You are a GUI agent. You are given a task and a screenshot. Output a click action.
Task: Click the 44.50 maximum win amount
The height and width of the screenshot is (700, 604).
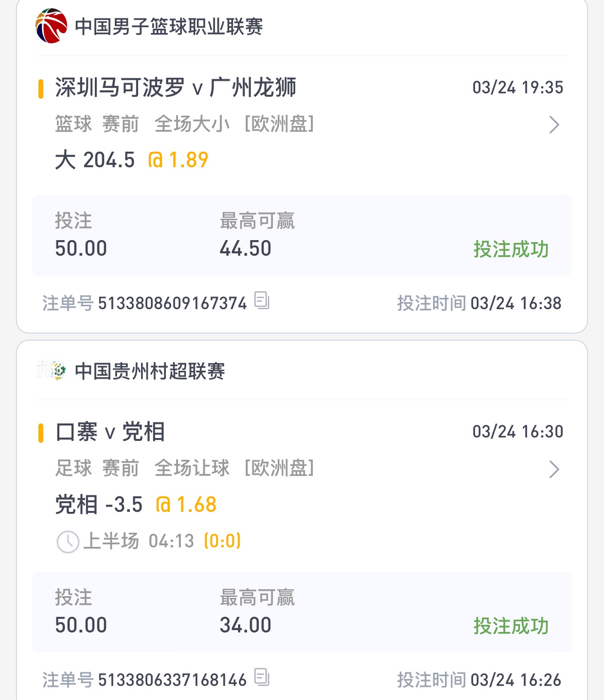[245, 248]
